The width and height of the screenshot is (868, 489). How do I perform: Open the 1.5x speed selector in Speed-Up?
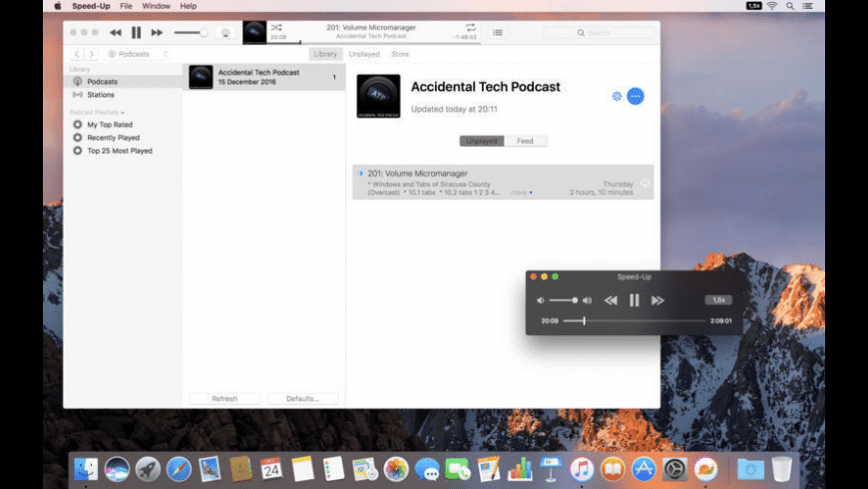[x=718, y=300]
